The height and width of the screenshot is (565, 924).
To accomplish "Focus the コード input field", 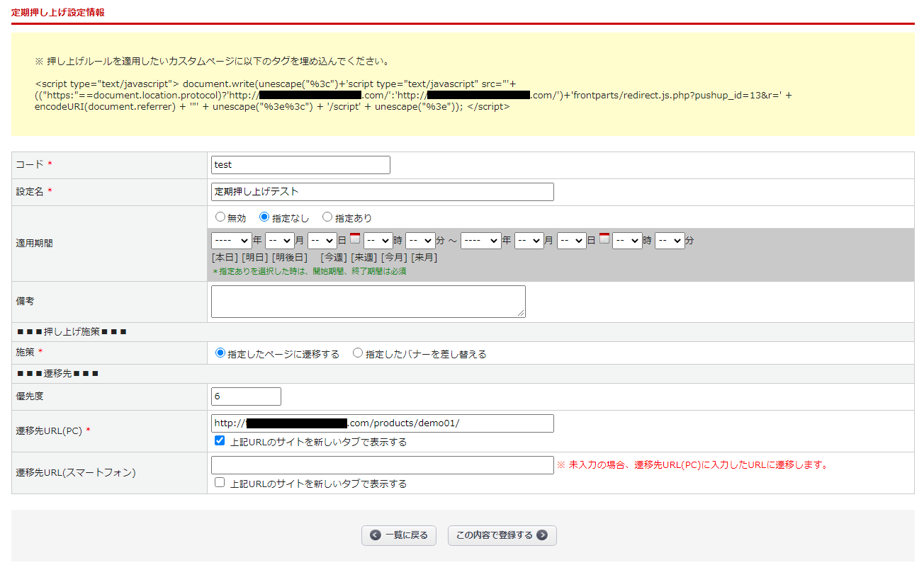I will [300, 165].
